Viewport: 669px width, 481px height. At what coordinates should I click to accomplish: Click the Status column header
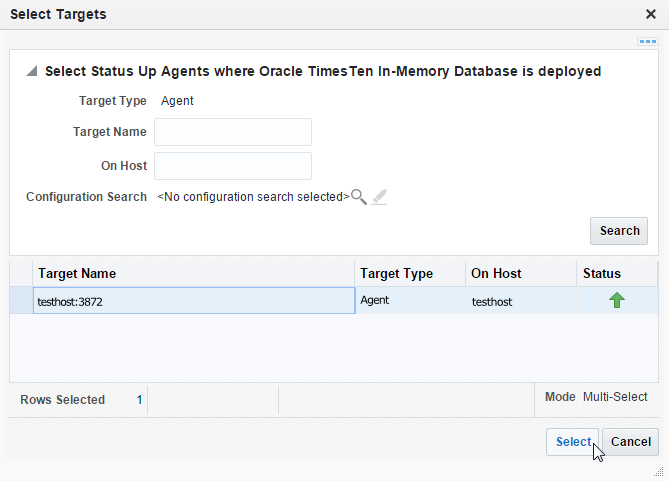[601, 273]
